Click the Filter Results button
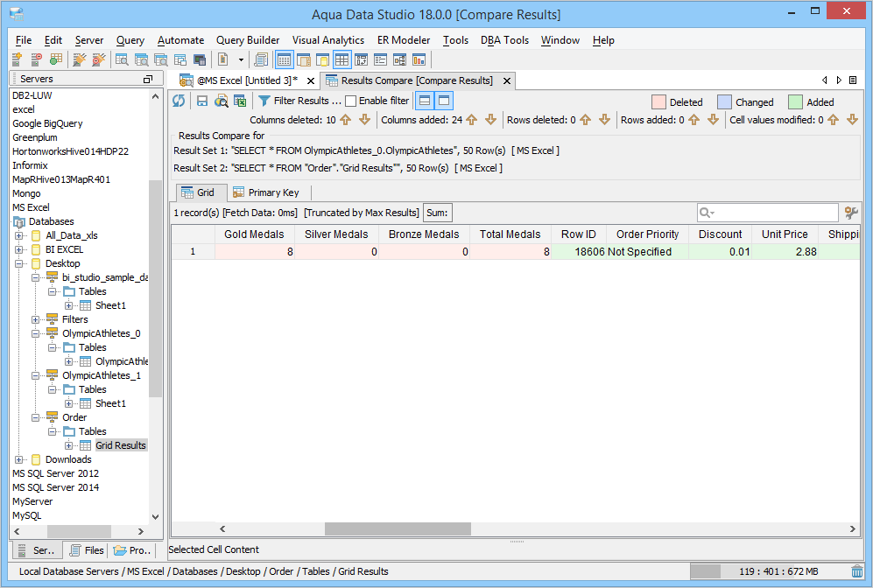The image size is (873, 588). pos(299,101)
